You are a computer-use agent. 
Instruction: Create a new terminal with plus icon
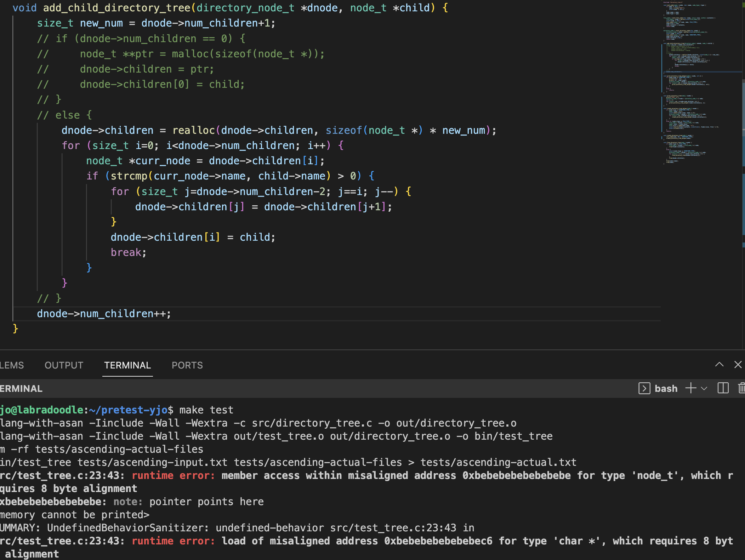click(x=690, y=388)
